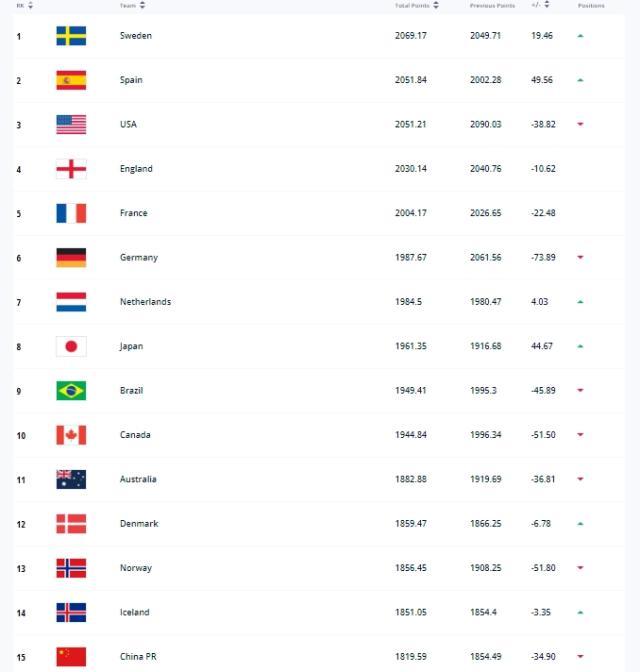Click the USA flag icon
The width and height of the screenshot is (640, 672).
pyautogui.click(x=71, y=124)
